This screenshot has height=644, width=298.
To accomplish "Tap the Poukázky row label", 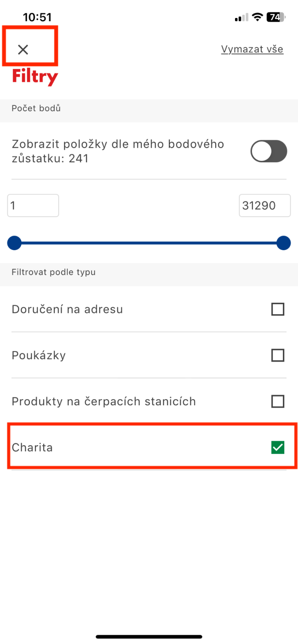I will 39,356.
